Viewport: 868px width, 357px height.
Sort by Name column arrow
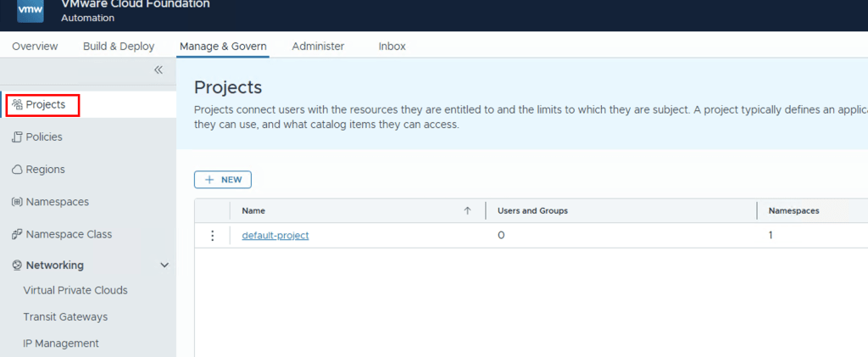(467, 211)
